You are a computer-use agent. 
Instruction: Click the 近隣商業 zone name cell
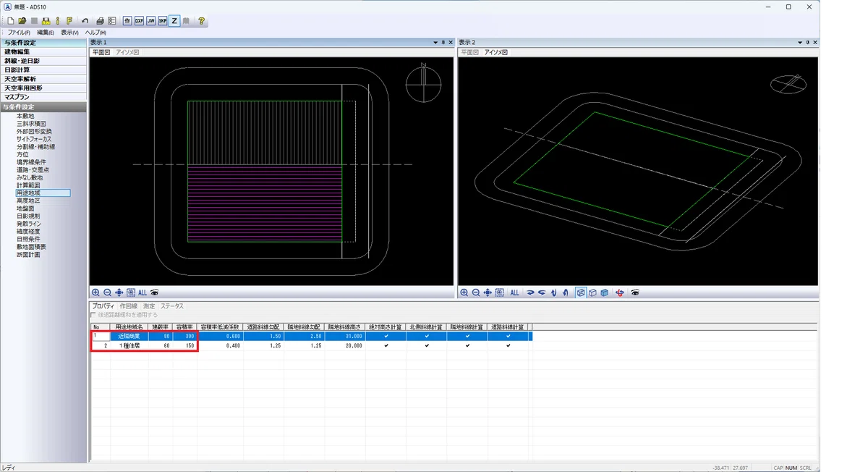129,336
